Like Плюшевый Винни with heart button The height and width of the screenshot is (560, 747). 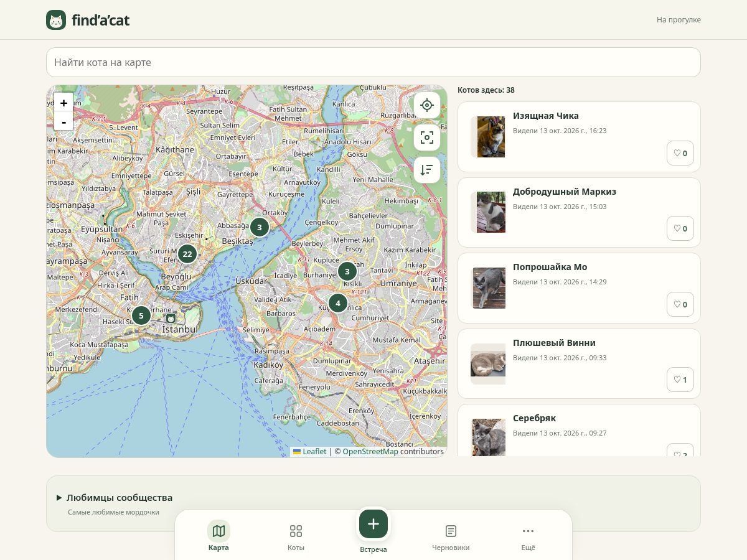[x=680, y=380]
